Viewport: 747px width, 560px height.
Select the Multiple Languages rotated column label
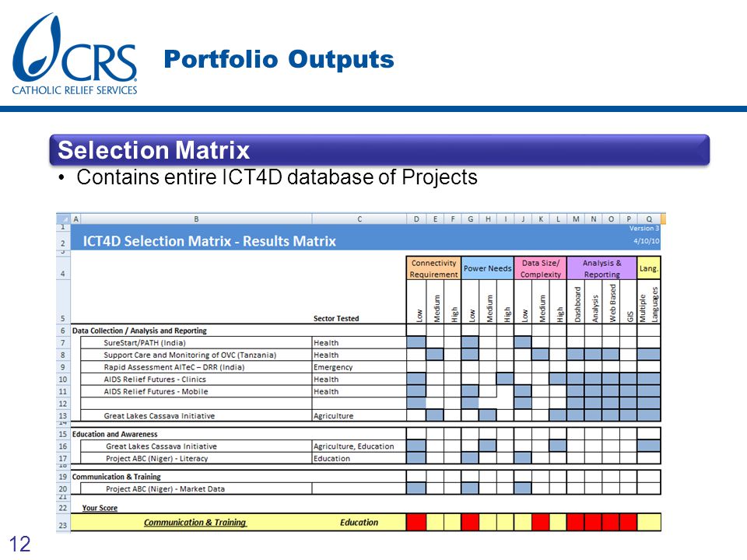648,305
